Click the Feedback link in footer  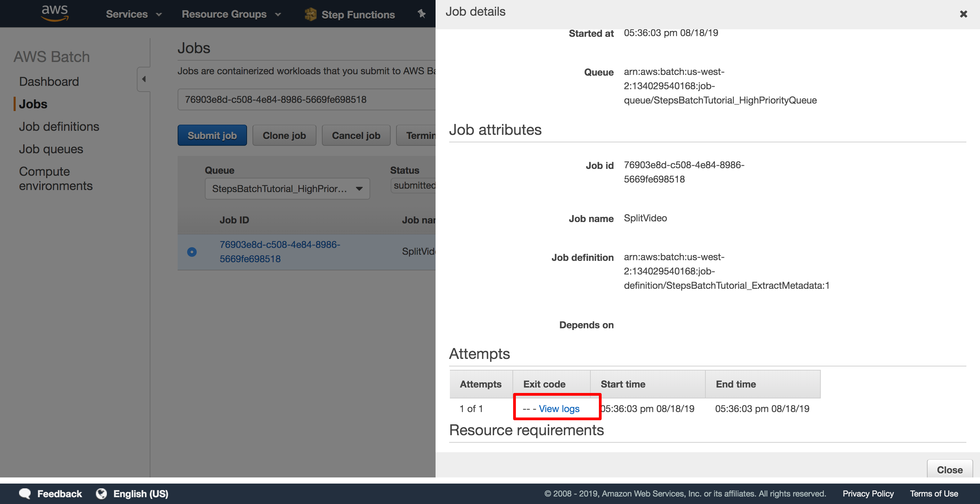coord(59,493)
